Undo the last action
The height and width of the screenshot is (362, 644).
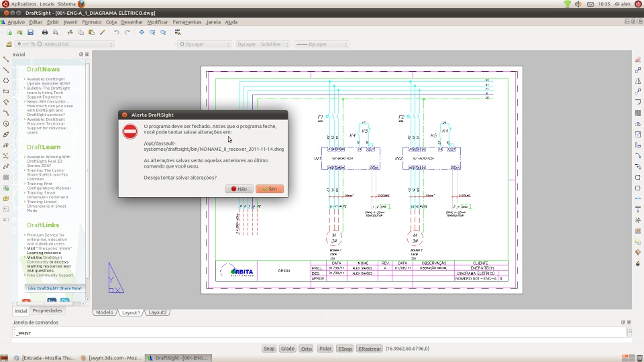(x=117, y=32)
